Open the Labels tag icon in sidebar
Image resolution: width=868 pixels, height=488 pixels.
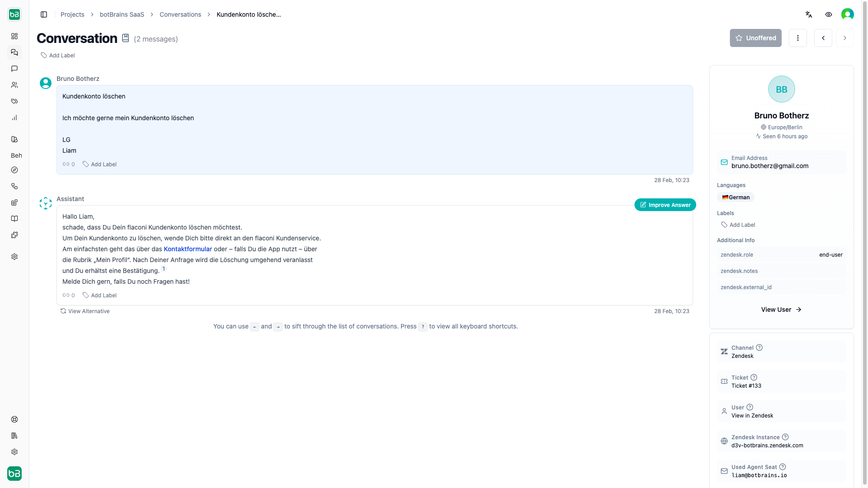pyautogui.click(x=14, y=101)
